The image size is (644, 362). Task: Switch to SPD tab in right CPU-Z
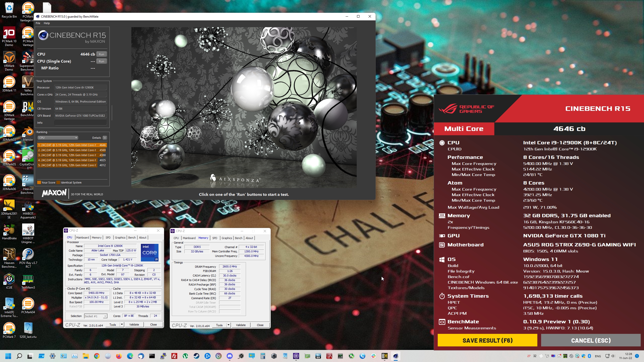[215, 238]
